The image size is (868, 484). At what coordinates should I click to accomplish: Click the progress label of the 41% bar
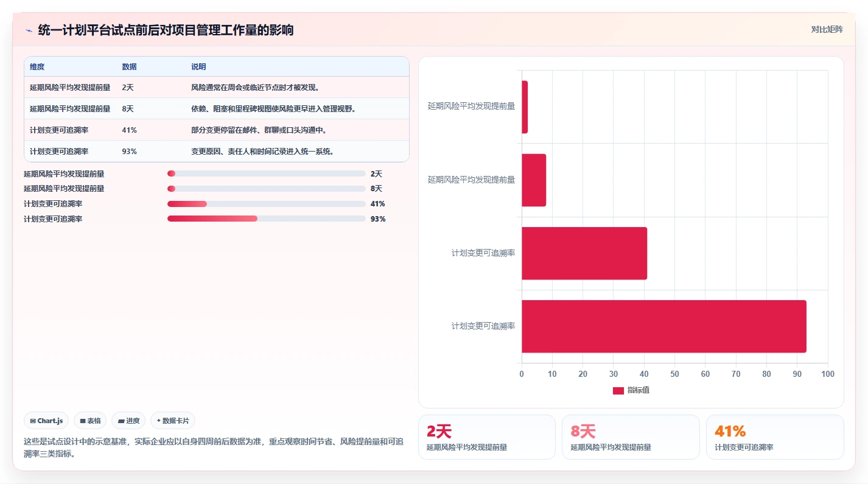click(x=53, y=204)
